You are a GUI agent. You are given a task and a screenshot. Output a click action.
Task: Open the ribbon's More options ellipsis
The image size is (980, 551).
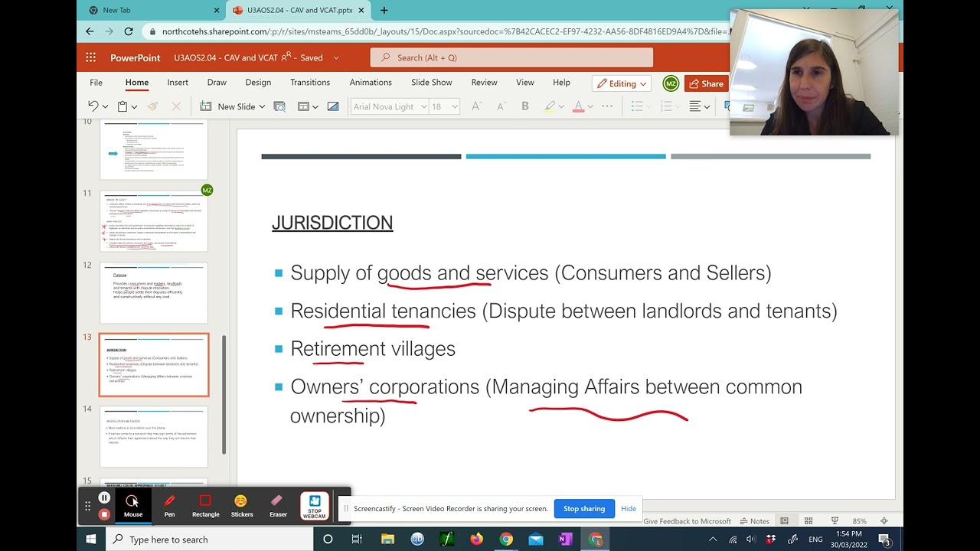[x=607, y=106]
